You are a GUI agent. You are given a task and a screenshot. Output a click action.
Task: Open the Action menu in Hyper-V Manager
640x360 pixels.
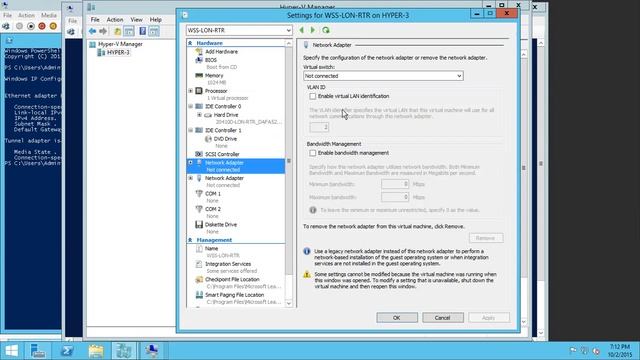click(115, 20)
